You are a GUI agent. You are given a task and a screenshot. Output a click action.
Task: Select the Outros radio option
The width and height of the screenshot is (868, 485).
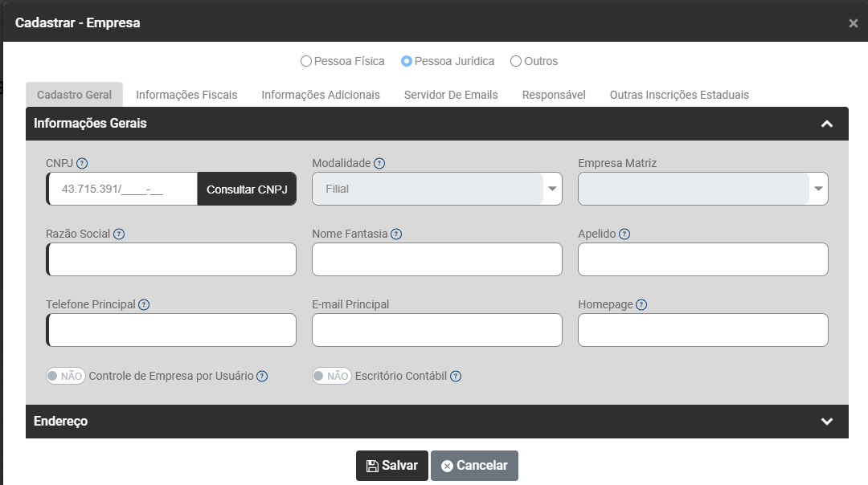click(516, 61)
